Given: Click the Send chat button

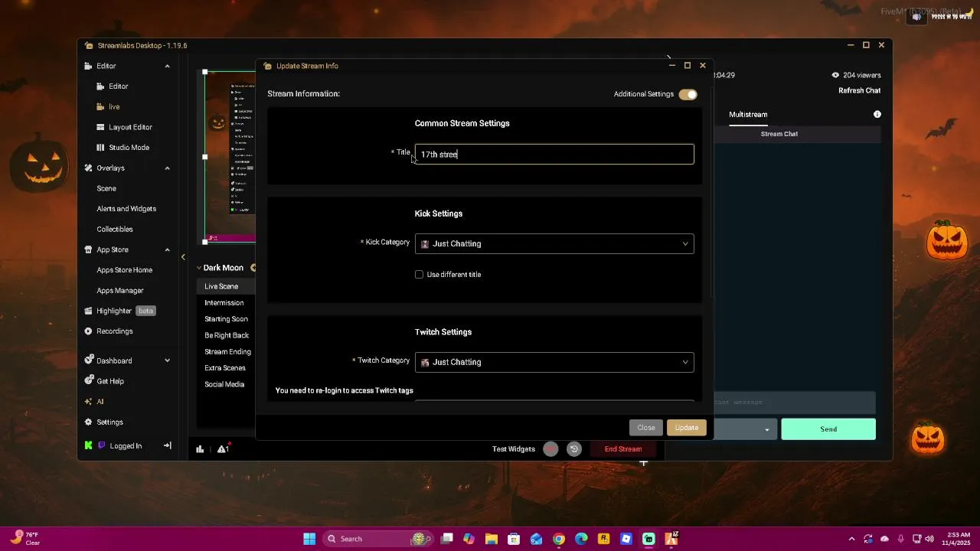Looking at the screenshot, I should (x=828, y=429).
